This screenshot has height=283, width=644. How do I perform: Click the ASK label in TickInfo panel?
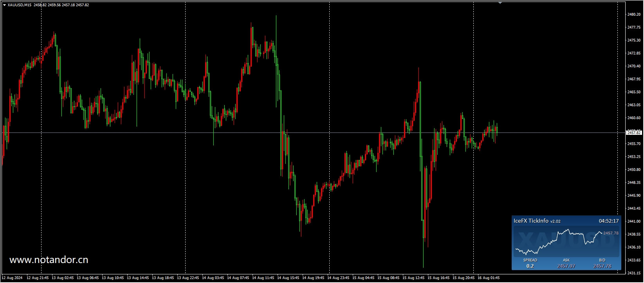point(566,260)
